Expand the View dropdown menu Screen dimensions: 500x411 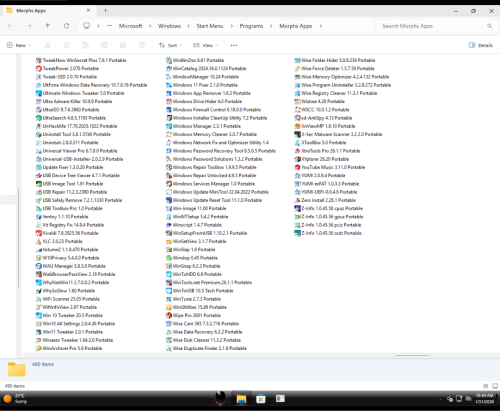pyautogui.click(x=205, y=45)
